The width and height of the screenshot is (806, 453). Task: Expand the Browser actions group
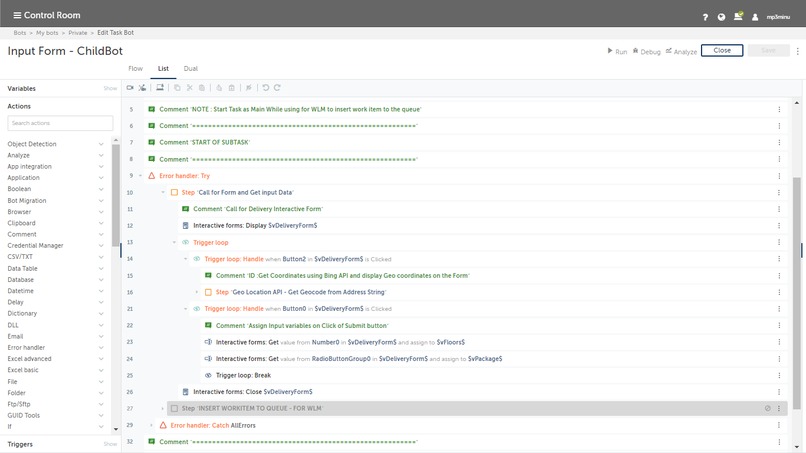[x=101, y=212]
